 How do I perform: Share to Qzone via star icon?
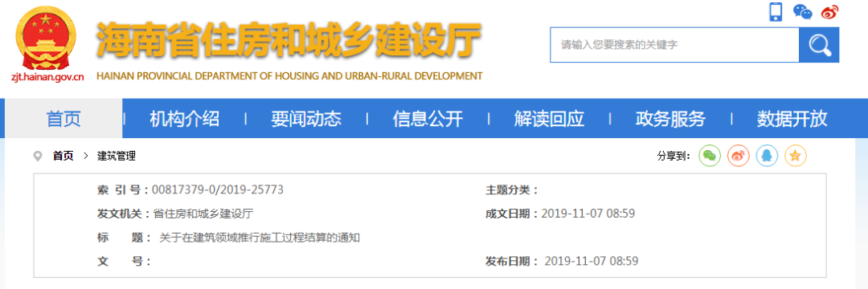796,157
